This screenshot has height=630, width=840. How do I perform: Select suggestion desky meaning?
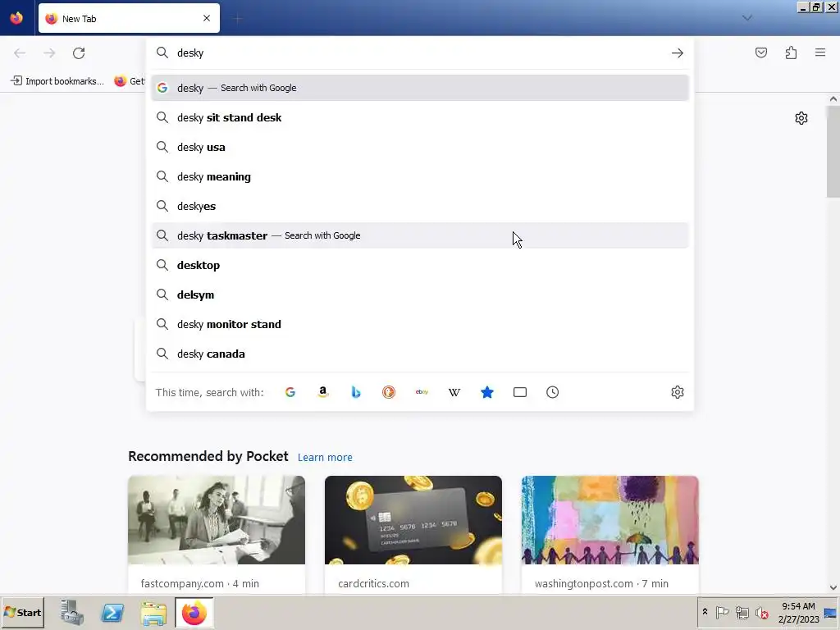(x=420, y=176)
